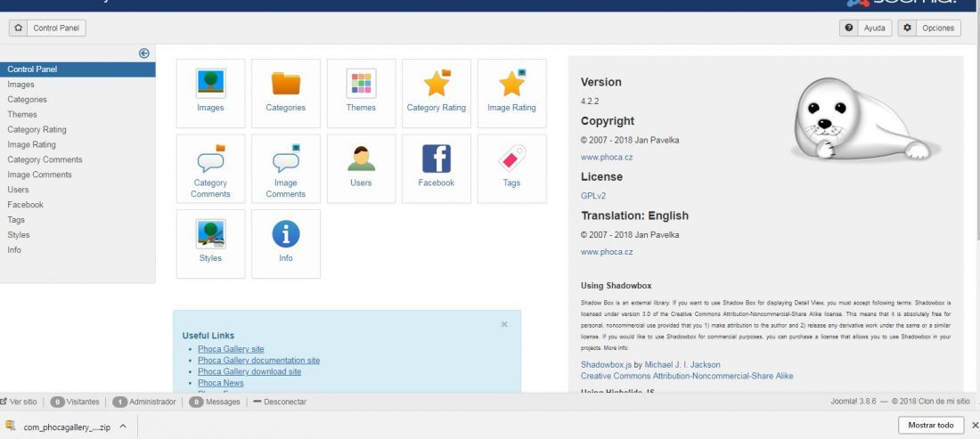Click Administrador counter in status bar
Image resolution: width=980 pixels, height=439 pixels.
pyautogui.click(x=144, y=402)
